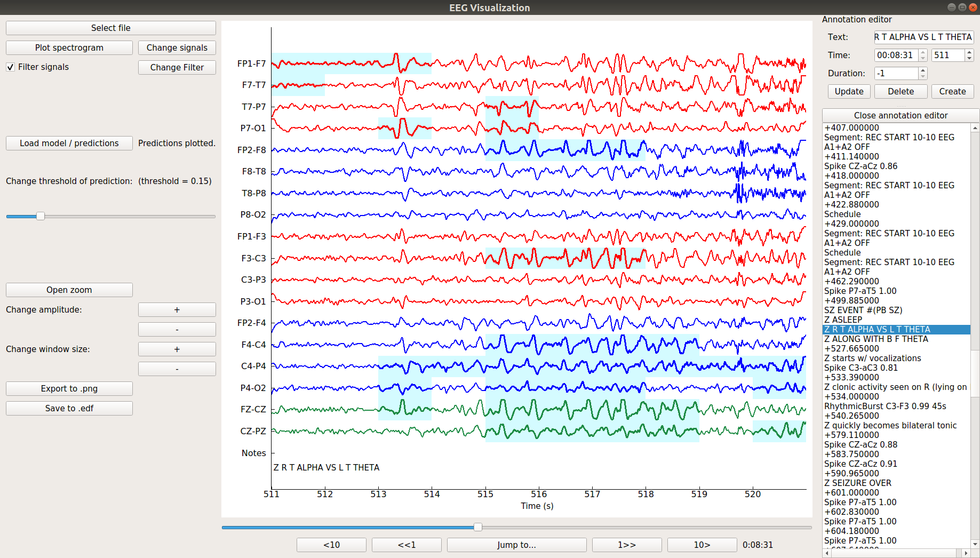Click the seconds value 511 up arrow

point(969,52)
